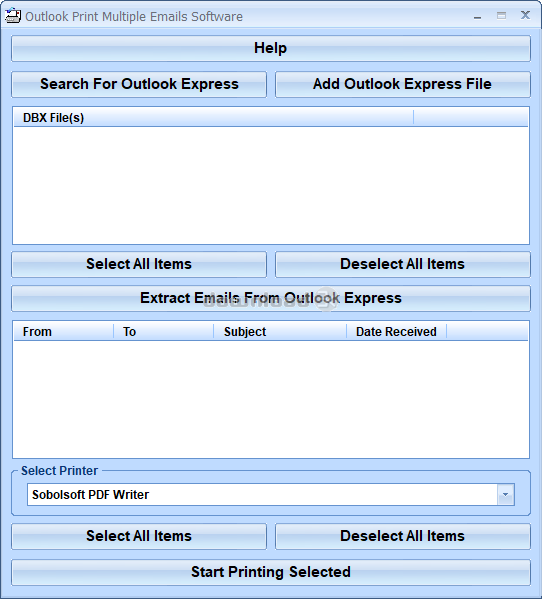Click Start Printing Selected
Viewport: 542px width, 599px height.
(x=271, y=573)
